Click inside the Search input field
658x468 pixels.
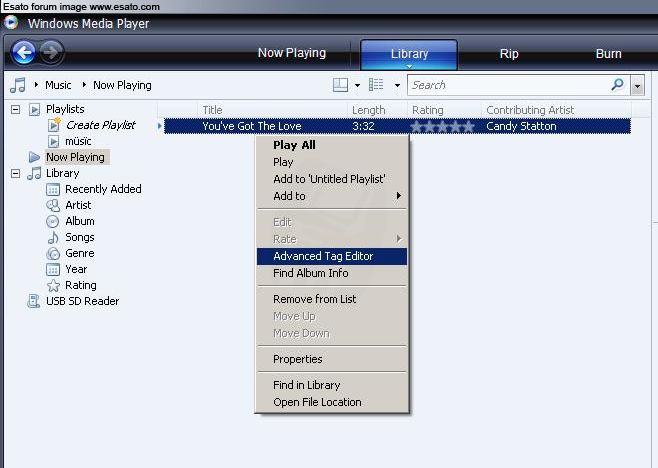point(509,85)
